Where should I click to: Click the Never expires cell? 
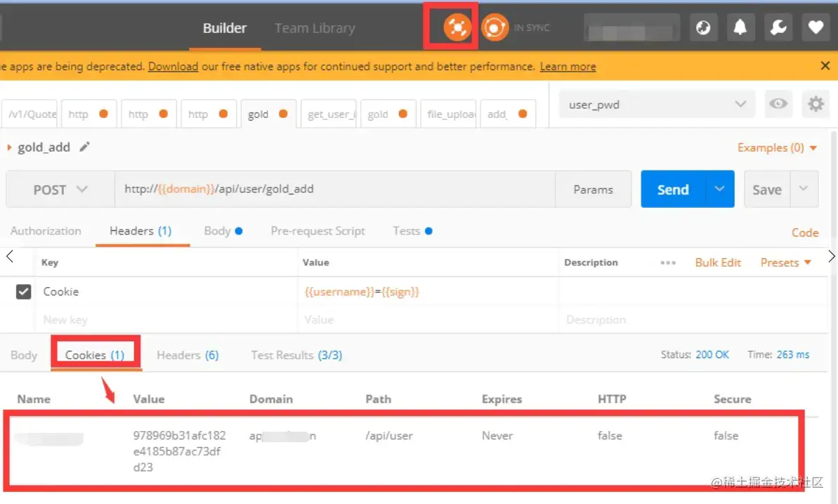click(x=497, y=436)
